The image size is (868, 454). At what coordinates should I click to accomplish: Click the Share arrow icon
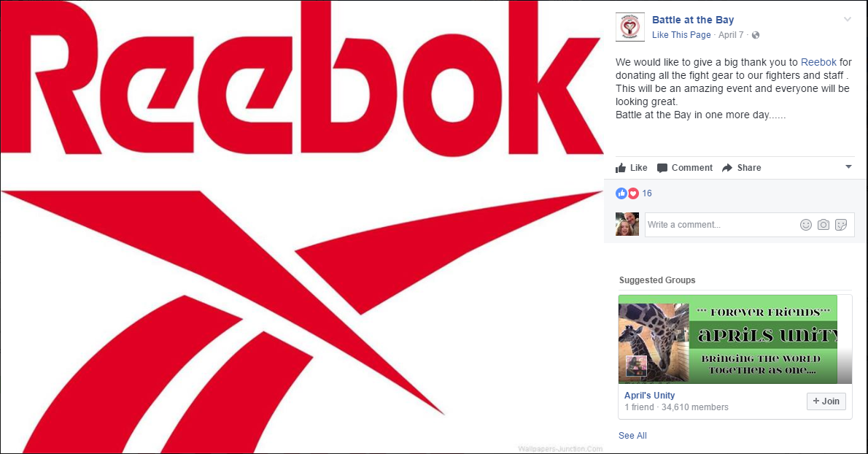point(727,168)
